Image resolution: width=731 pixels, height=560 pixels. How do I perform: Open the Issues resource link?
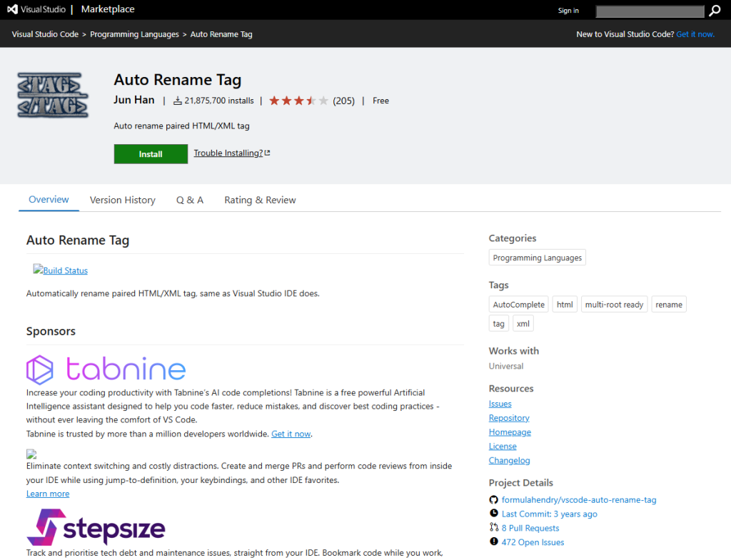tap(500, 404)
